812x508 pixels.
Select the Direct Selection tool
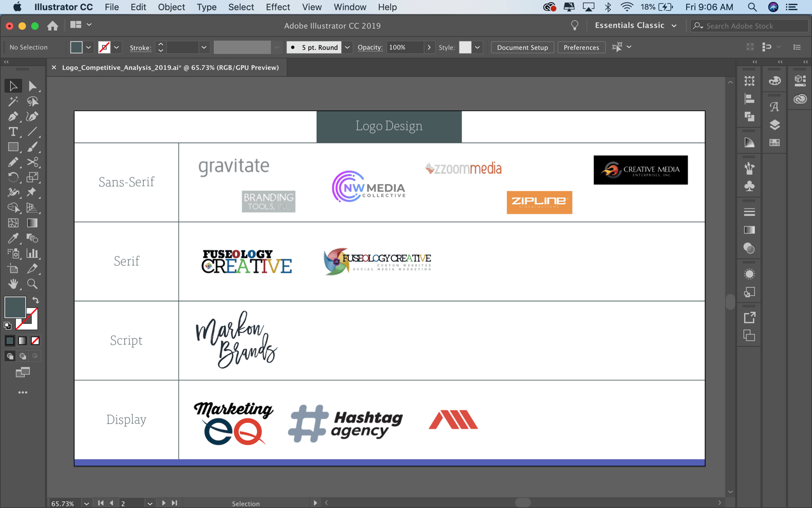32,86
